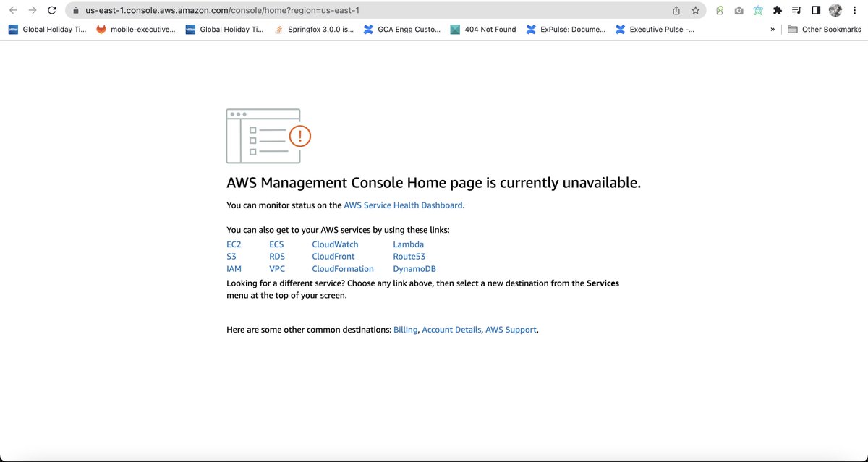Open the DynamoDB link
This screenshot has height=462, width=868.
tap(414, 268)
